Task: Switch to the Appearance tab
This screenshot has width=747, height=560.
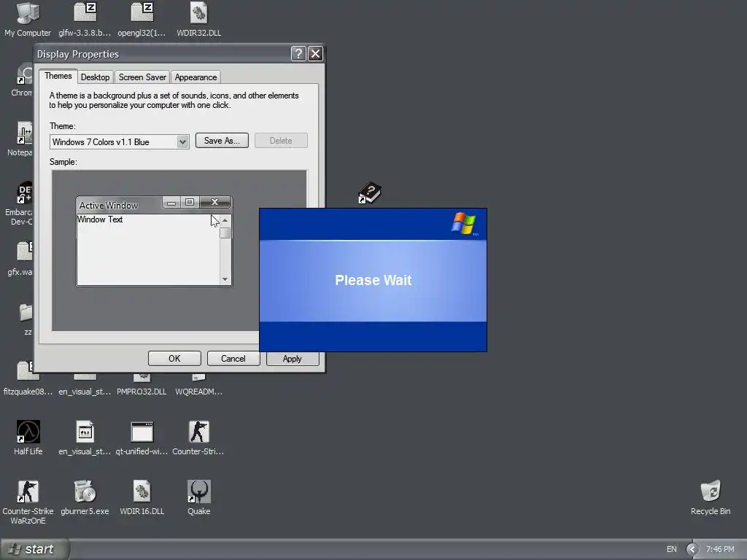Action: click(x=196, y=77)
